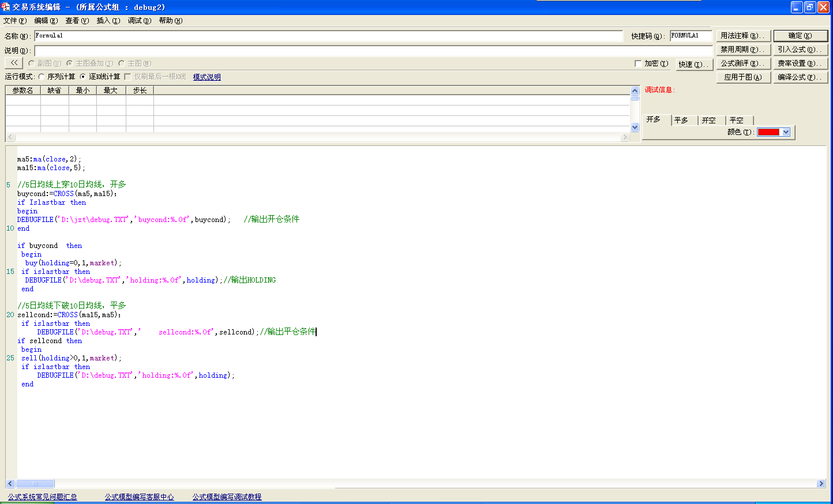This screenshot has height=504, width=833.
Task: Click the 最大 column header
Action: pos(111,91)
